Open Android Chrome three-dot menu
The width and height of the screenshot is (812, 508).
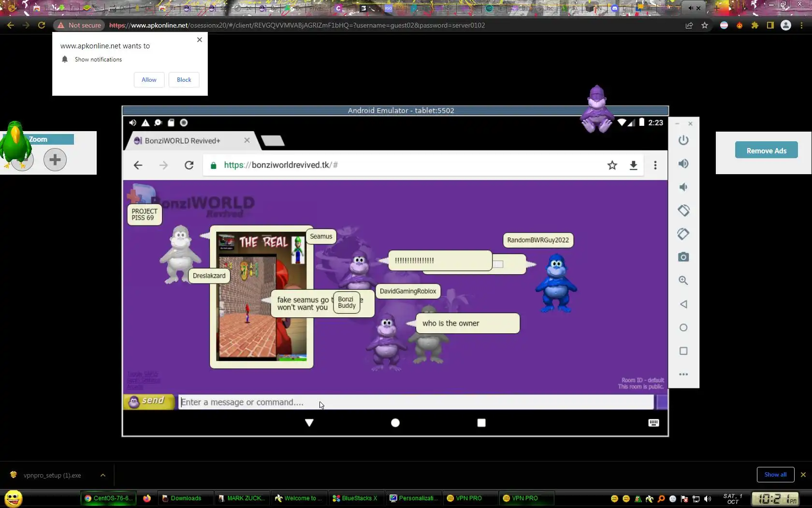(x=655, y=165)
